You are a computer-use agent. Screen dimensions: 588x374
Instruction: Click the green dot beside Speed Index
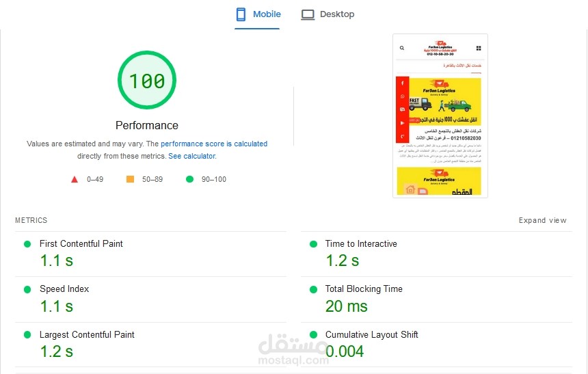pyautogui.click(x=27, y=290)
